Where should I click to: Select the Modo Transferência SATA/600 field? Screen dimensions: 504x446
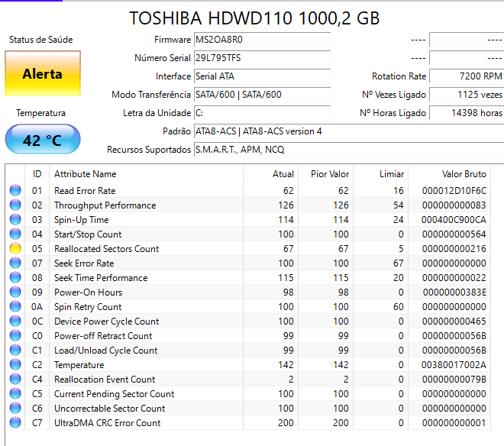pos(262,95)
